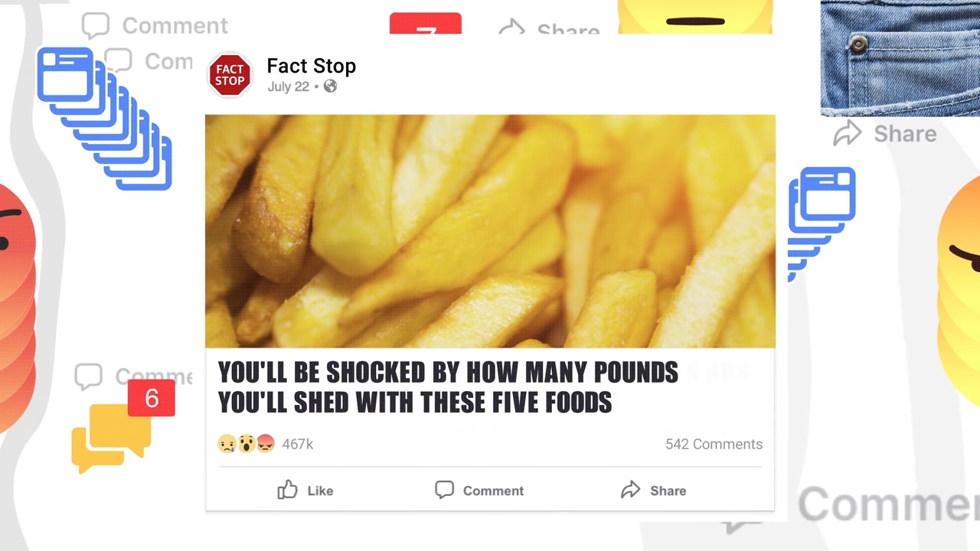Click the wow reaction emoji on the post

tap(246, 444)
